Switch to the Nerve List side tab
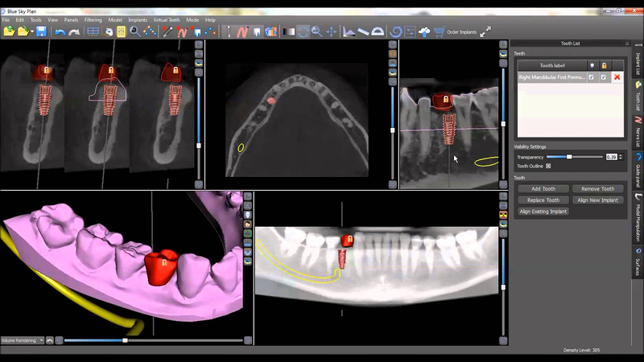Image resolution: width=644 pixels, height=362 pixels. click(638, 129)
